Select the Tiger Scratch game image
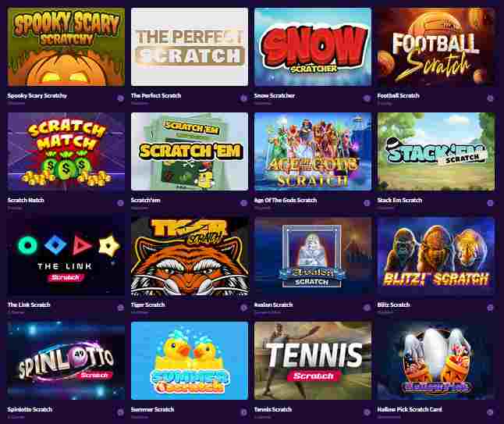Image resolution: width=504 pixels, height=424 pixels. 190,256
